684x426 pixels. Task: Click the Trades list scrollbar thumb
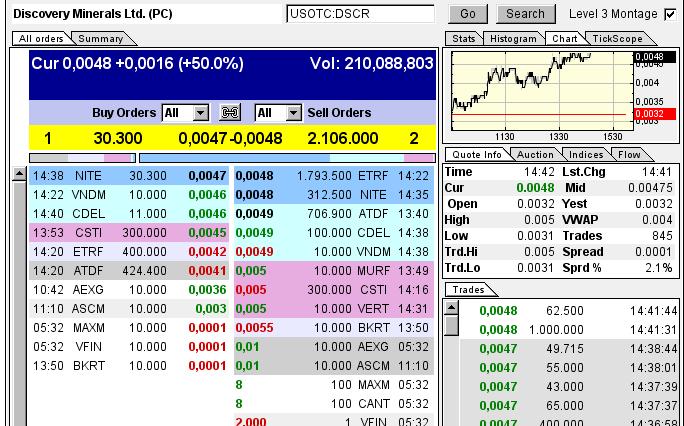pyautogui.click(x=452, y=326)
